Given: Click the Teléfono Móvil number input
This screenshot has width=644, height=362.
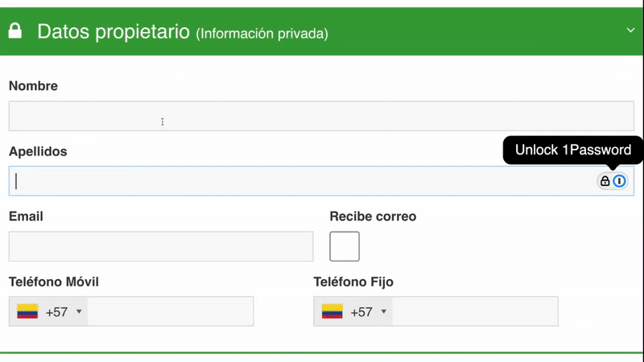Looking at the screenshot, I should pos(170,311).
